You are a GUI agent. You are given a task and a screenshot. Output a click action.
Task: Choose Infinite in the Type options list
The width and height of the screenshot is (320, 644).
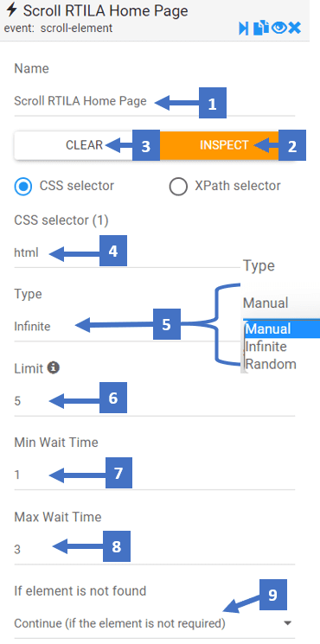pos(282,347)
